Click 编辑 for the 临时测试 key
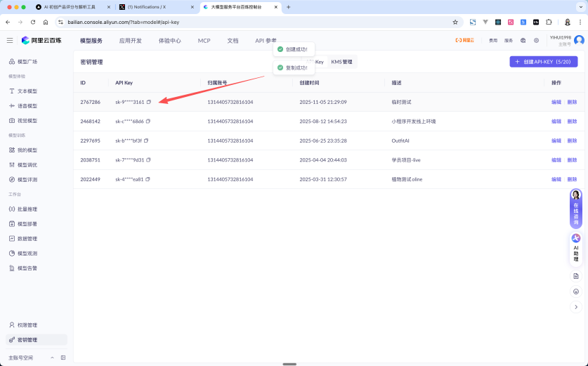Viewport: 588px width, 366px height. 556,102
